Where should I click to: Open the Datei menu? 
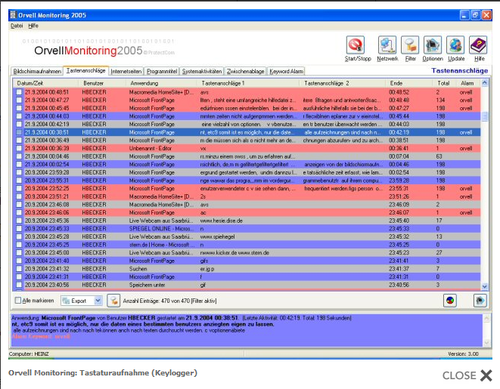pos(16,26)
